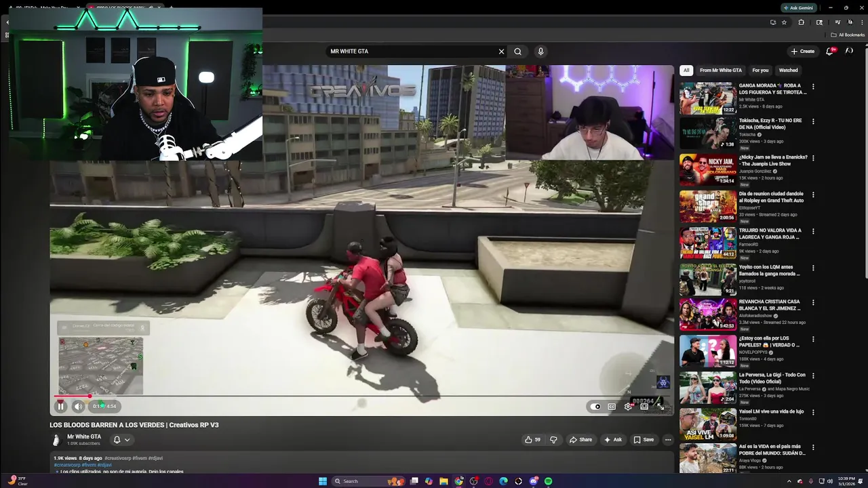Open Chrome extensions puzzle icon
The height and width of the screenshot is (488, 868).
pyautogui.click(x=801, y=22)
